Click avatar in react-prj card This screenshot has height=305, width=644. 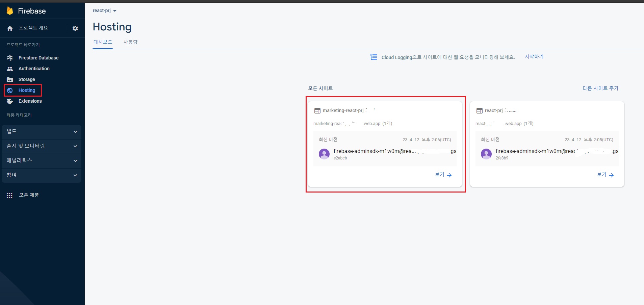click(486, 154)
